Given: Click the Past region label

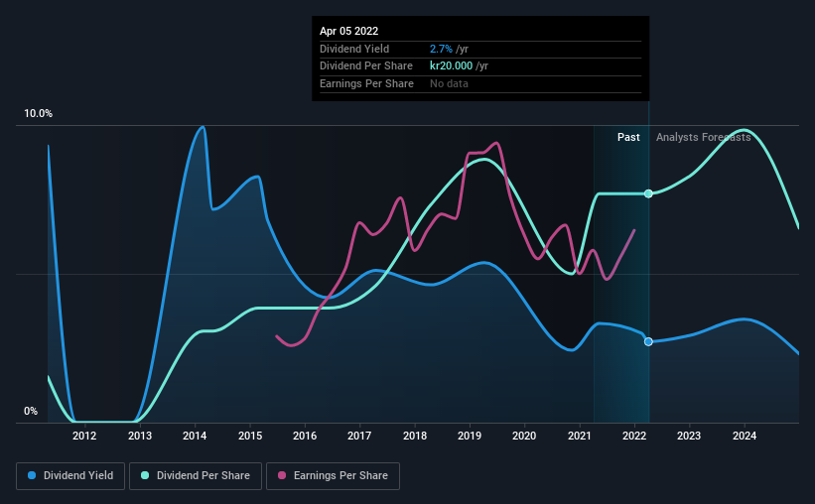Looking at the screenshot, I should pos(628,137).
